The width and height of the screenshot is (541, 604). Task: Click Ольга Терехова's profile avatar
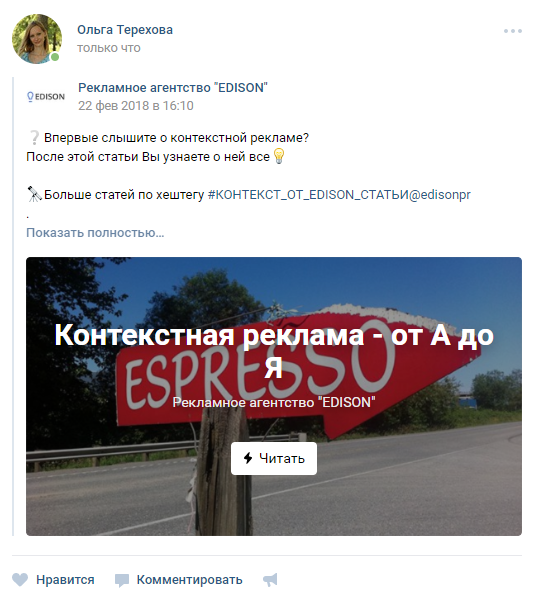point(37,39)
